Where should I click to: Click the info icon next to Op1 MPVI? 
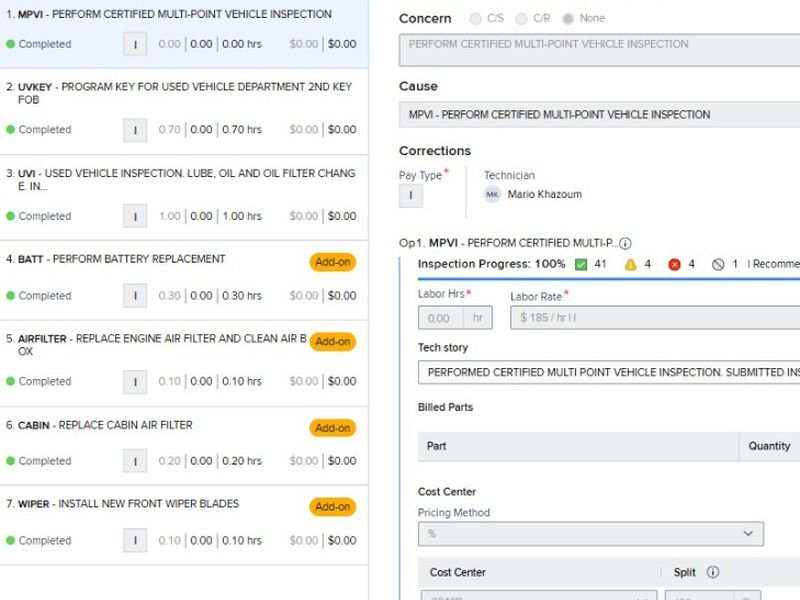coord(625,243)
